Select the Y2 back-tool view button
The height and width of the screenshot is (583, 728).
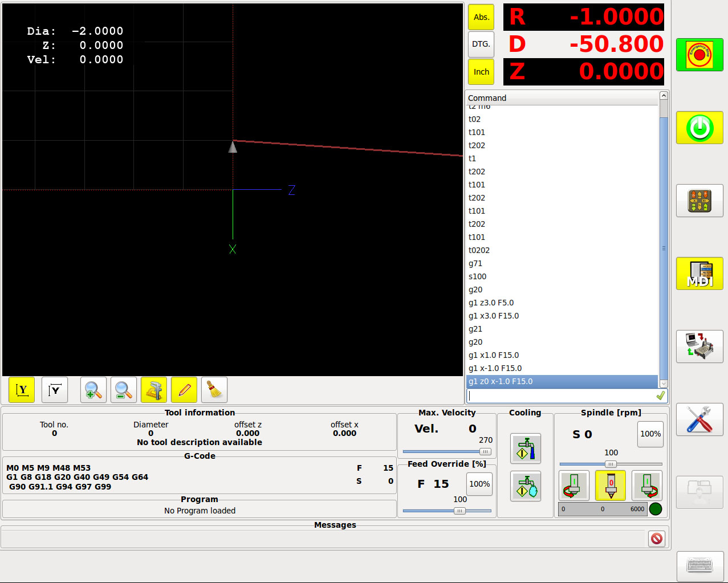[x=55, y=390]
